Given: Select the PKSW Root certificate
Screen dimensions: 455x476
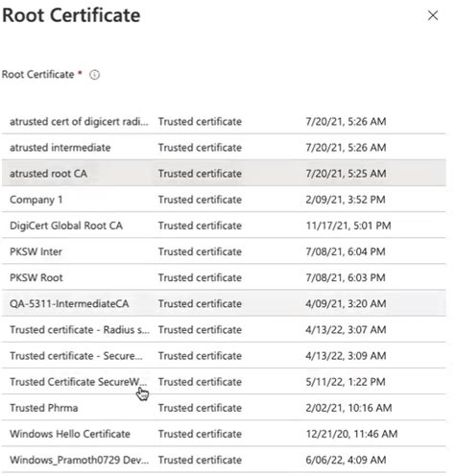Looking at the screenshot, I should point(224,277).
